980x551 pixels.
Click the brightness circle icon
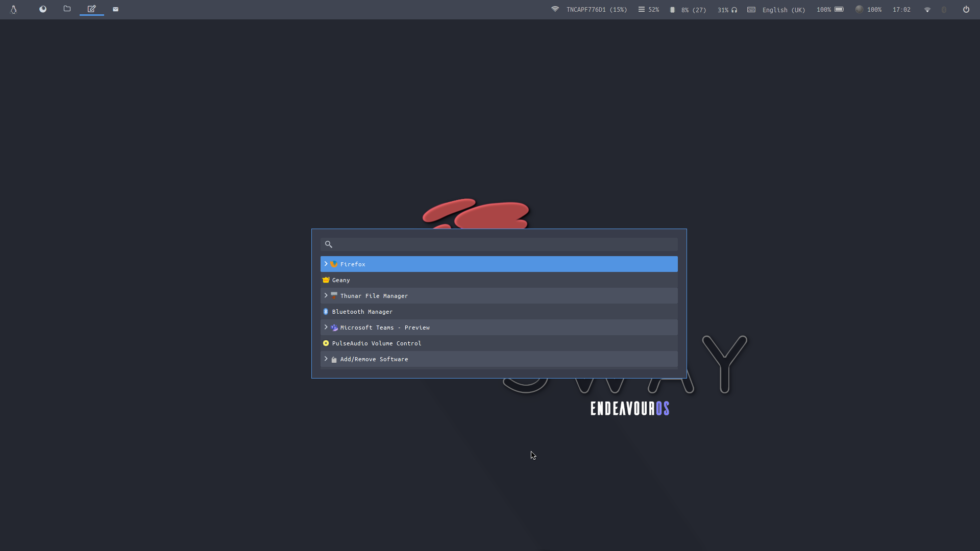860,9
